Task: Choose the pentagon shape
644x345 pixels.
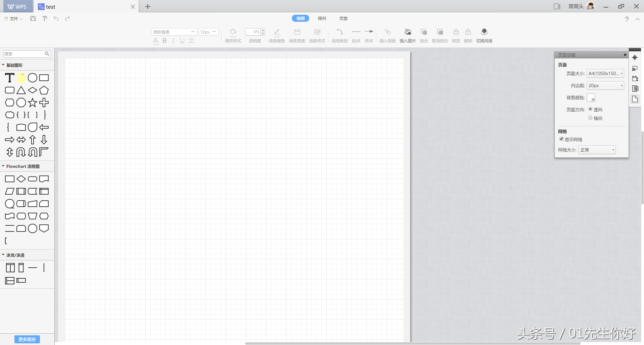Action: (x=44, y=90)
